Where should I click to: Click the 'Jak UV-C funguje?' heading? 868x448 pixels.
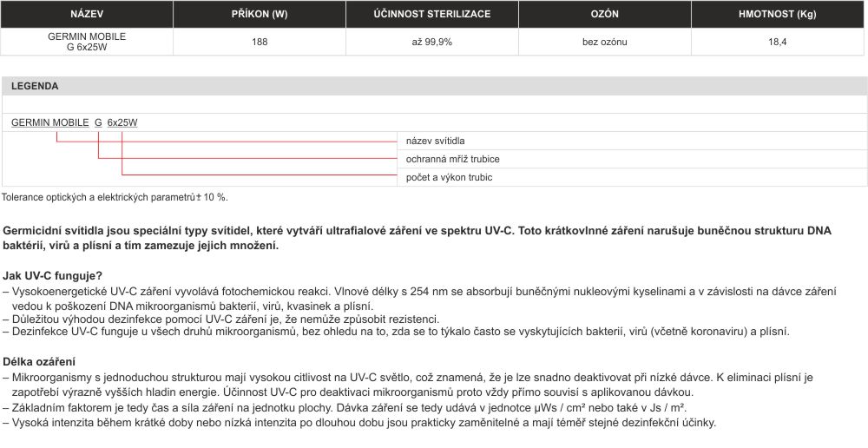[53, 276]
